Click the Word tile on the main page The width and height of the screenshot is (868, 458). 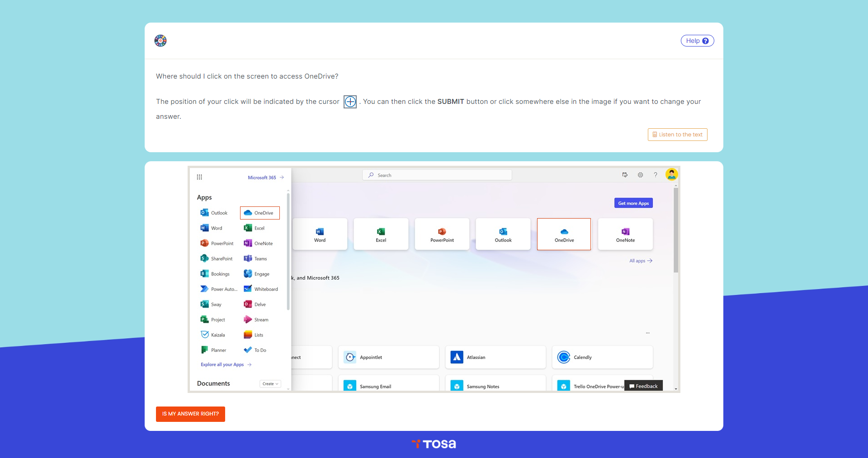320,234
